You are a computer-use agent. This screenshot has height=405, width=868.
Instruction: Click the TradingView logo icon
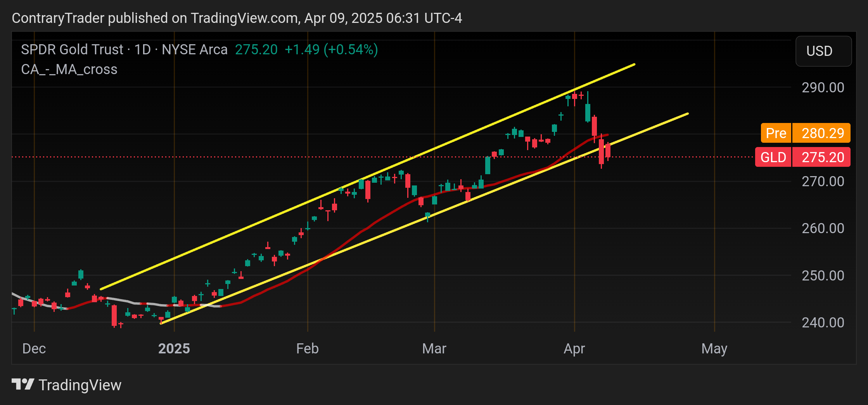[23, 385]
